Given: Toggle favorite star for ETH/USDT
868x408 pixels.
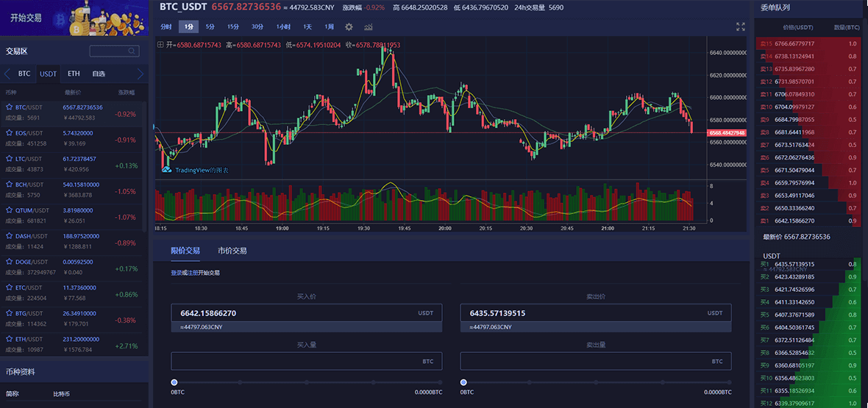Looking at the screenshot, I should (x=10, y=339).
